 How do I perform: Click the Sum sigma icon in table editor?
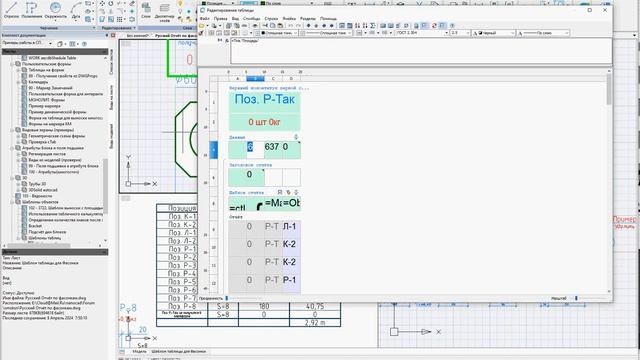[373, 26]
